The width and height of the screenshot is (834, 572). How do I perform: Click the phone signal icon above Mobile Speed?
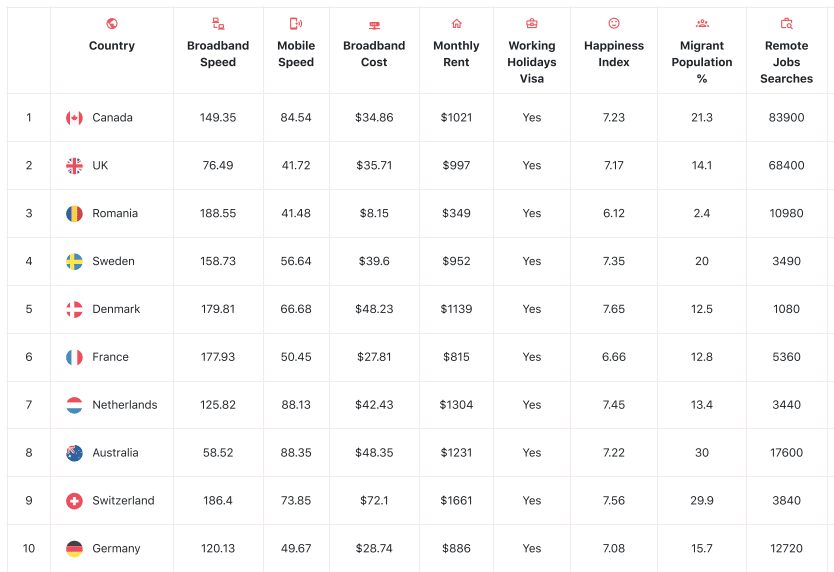(x=296, y=23)
